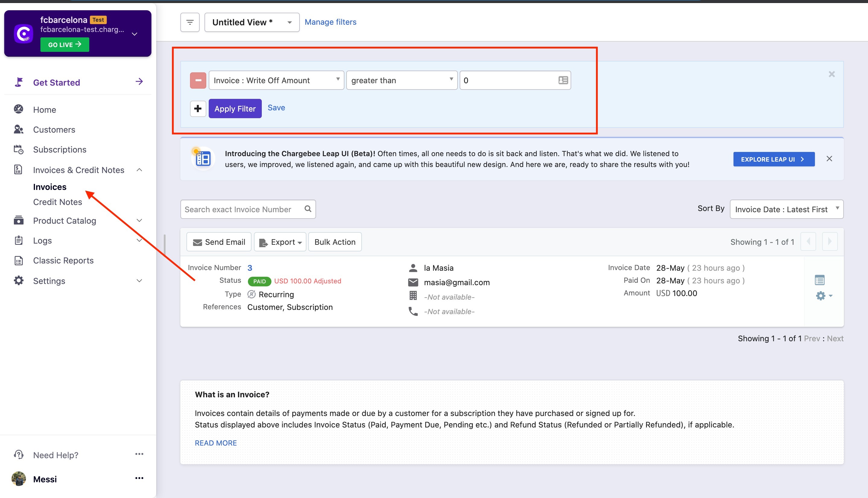The width and height of the screenshot is (868, 498).
Task: Open Credit Notes in the sidebar
Action: coord(58,202)
